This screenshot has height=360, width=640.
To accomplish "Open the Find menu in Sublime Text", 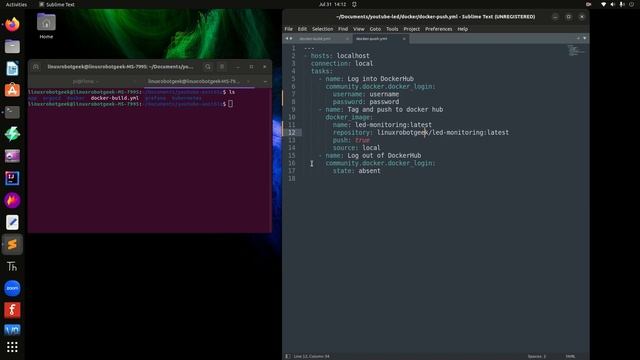I will (343, 29).
